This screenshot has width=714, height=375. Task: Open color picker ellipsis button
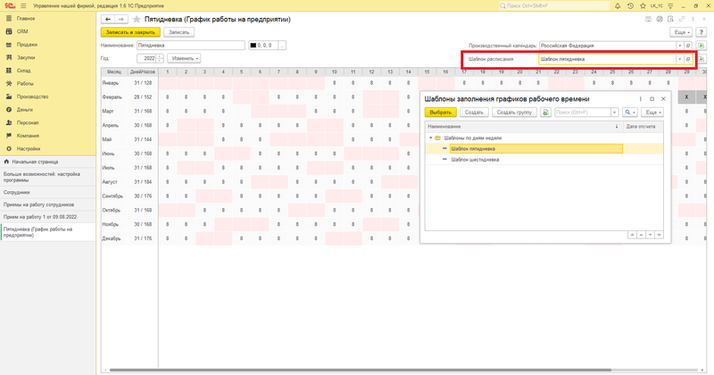282,46
